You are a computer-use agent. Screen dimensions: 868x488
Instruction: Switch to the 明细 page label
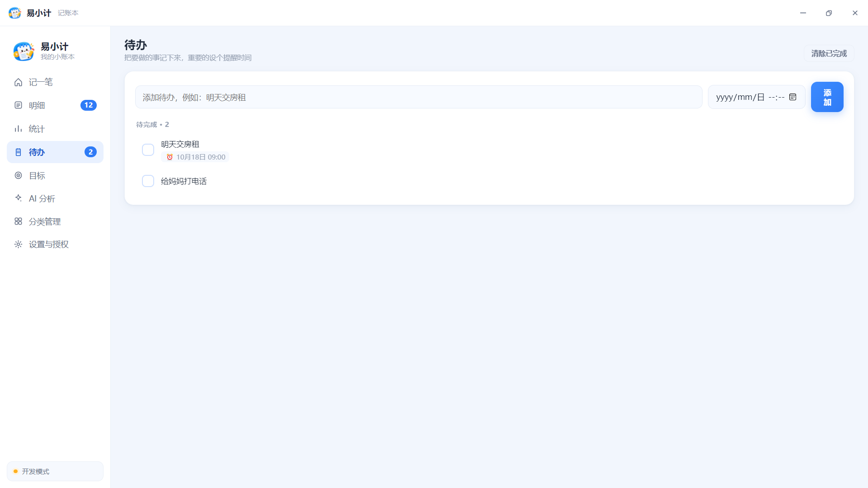pyautogui.click(x=37, y=105)
